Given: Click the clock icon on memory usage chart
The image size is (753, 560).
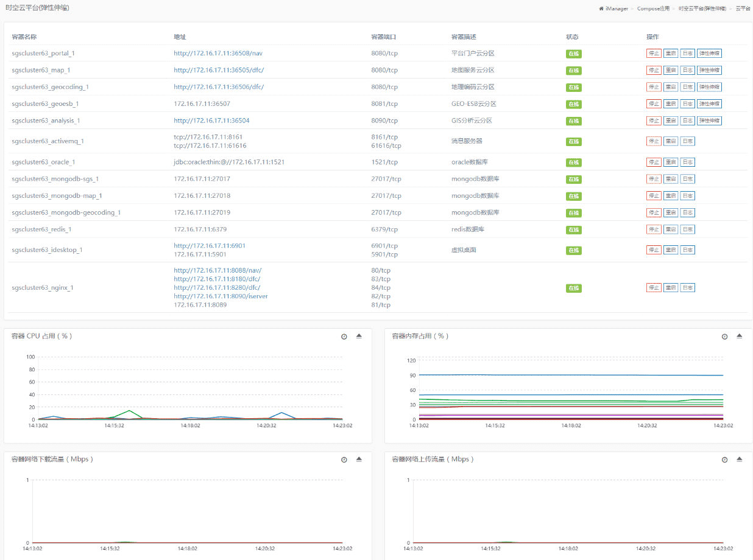Looking at the screenshot, I should tap(724, 337).
